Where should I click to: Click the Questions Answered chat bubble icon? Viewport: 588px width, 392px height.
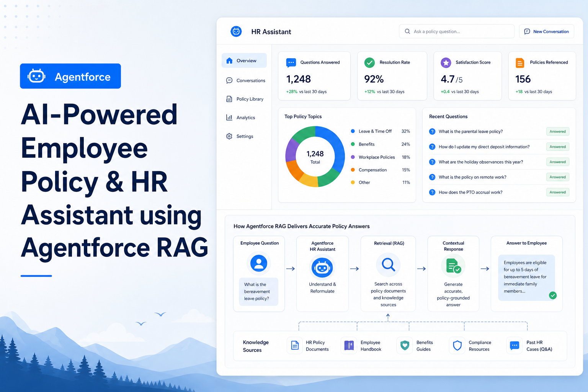tap(291, 62)
